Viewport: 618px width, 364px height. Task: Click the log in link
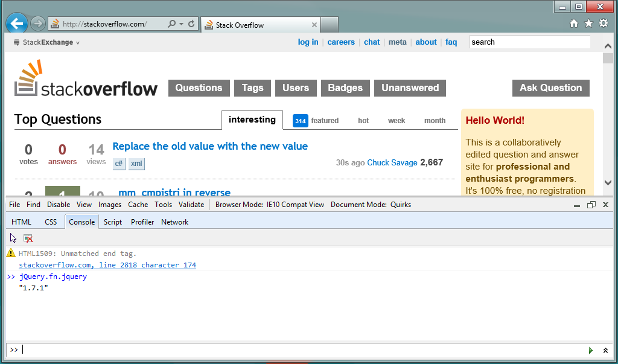click(x=308, y=42)
